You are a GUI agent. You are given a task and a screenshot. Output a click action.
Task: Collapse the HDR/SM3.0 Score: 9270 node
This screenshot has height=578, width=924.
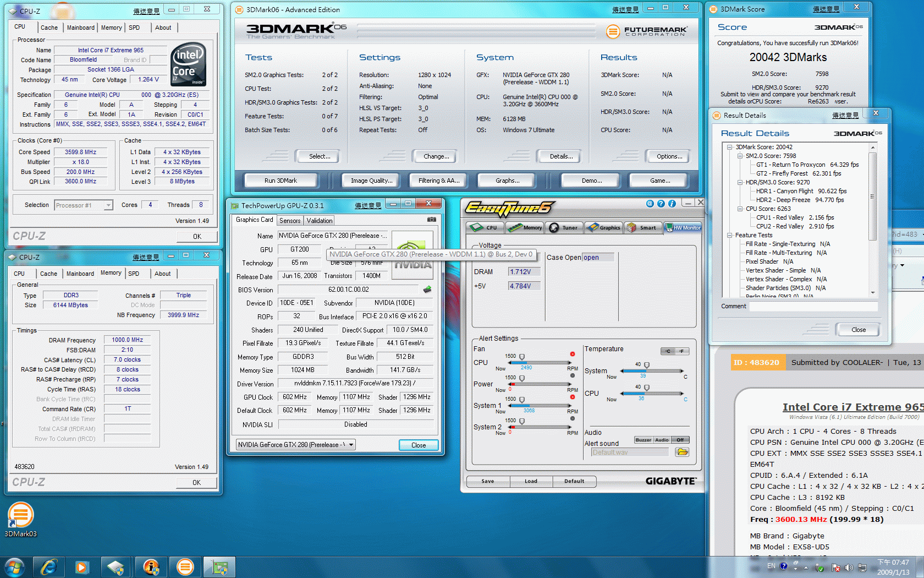click(x=740, y=182)
